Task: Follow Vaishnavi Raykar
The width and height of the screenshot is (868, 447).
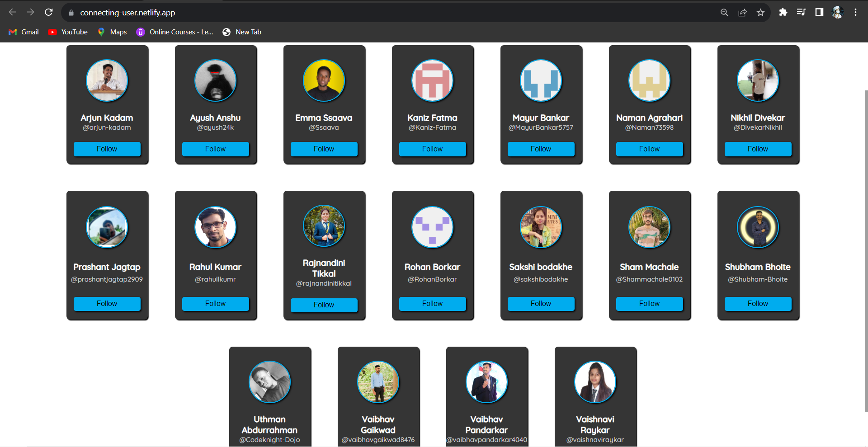Action: [x=595, y=446]
